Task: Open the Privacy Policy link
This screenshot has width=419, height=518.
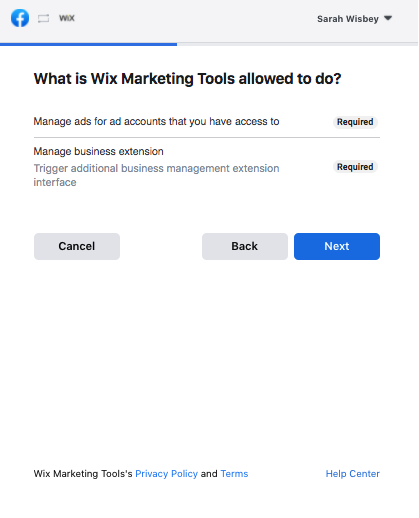Action: coord(166,474)
